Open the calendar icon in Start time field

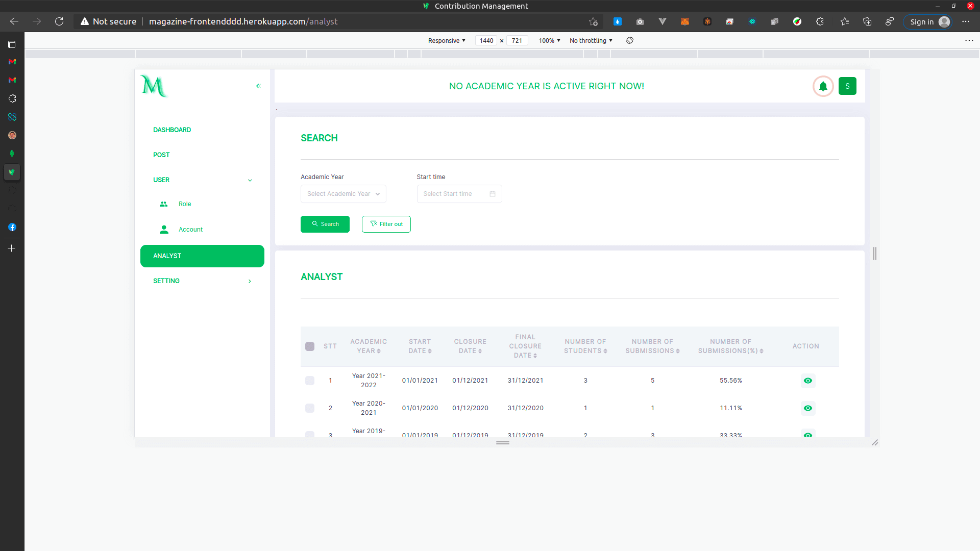coord(492,194)
